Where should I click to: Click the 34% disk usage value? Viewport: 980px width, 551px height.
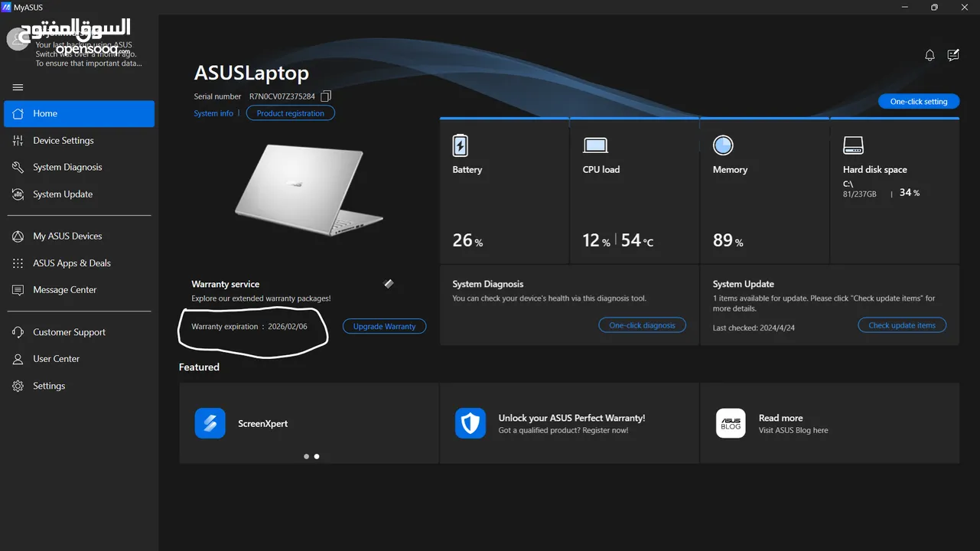click(910, 193)
